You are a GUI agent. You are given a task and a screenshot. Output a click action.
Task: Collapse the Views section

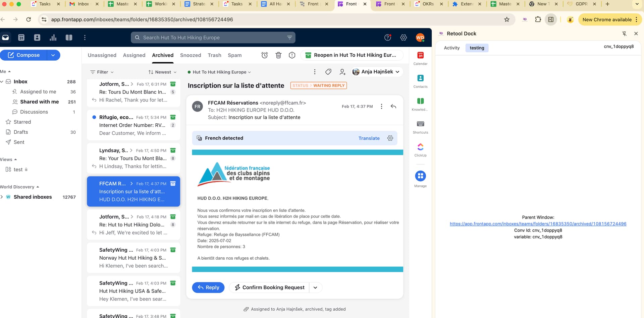pyautogui.click(x=8, y=160)
